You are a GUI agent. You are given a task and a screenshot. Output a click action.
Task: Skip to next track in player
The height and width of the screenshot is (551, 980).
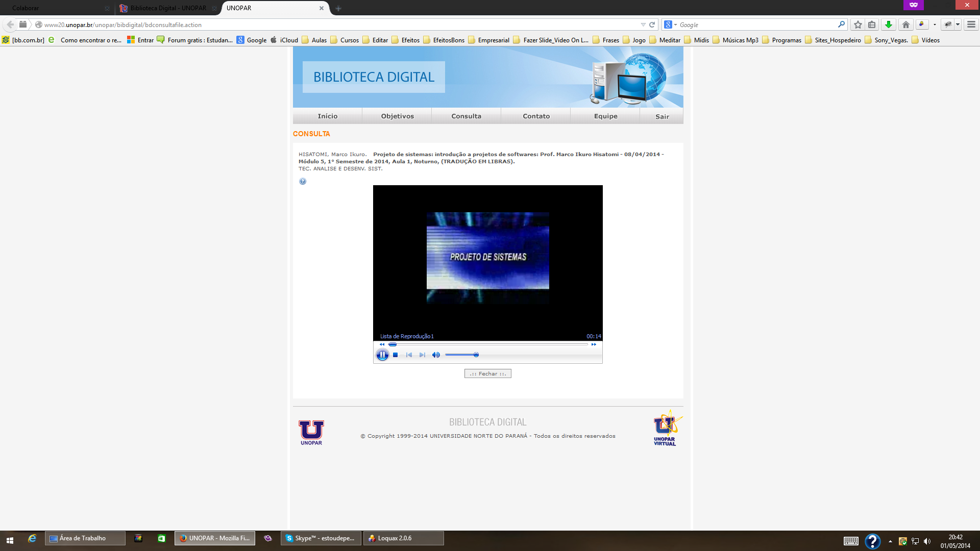[x=422, y=355]
